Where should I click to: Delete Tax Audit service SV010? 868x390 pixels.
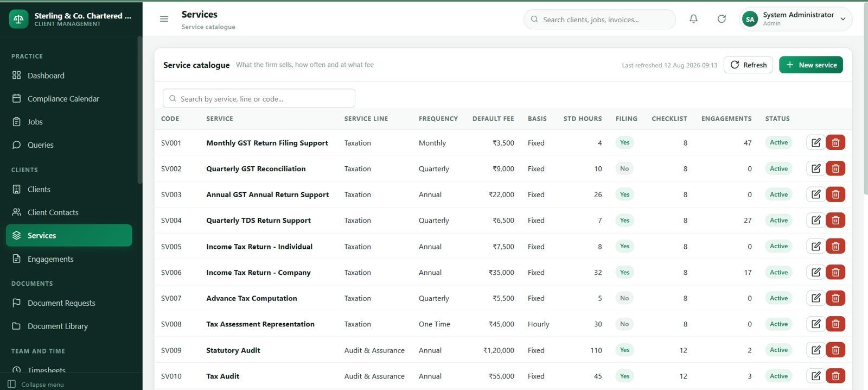pos(835,376)
